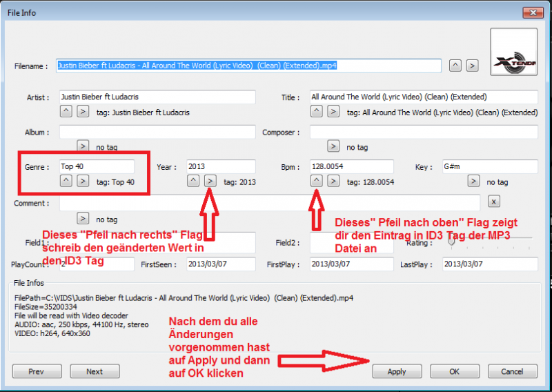Close the File Info dialog
Viewport: 552px width, 392px height.
533,12
